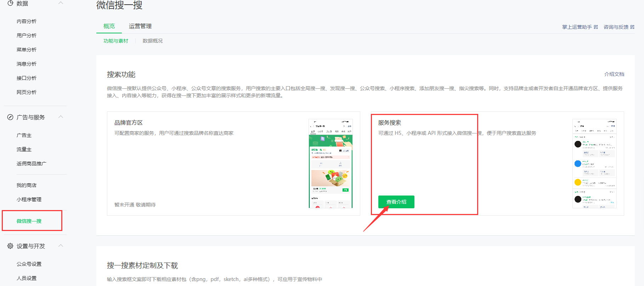This screenshot has width=644, height=286.
Task: Click the 搜索功能 section heading
Action: click(121, 75)
